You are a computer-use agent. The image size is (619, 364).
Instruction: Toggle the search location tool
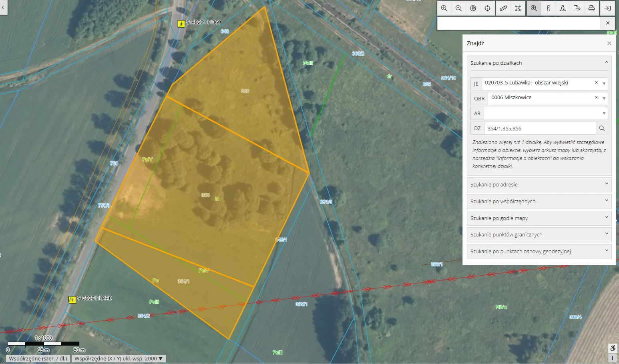coord(534,8)
